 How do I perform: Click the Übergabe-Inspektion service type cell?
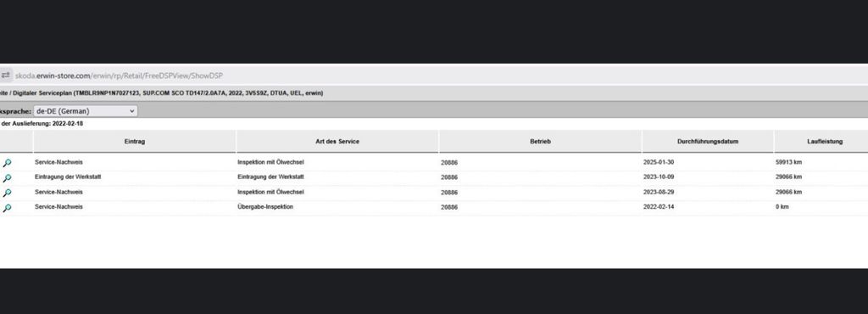265,207
